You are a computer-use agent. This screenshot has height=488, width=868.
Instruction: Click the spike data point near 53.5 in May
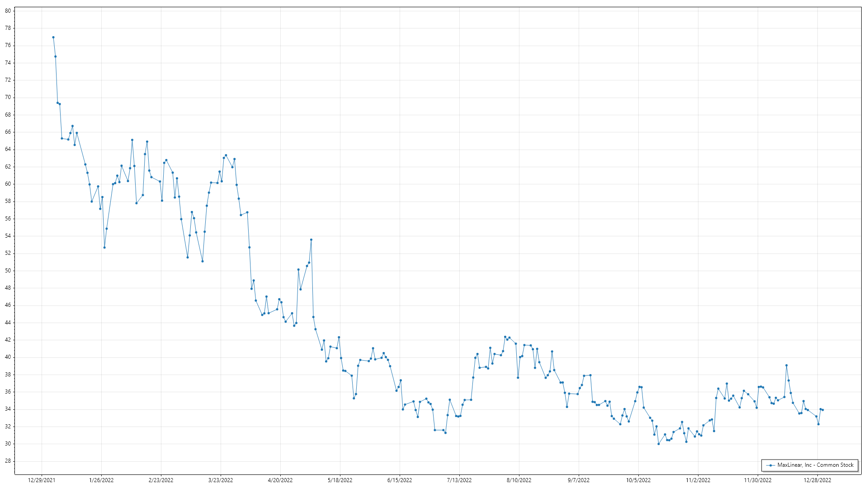point(311,240)
